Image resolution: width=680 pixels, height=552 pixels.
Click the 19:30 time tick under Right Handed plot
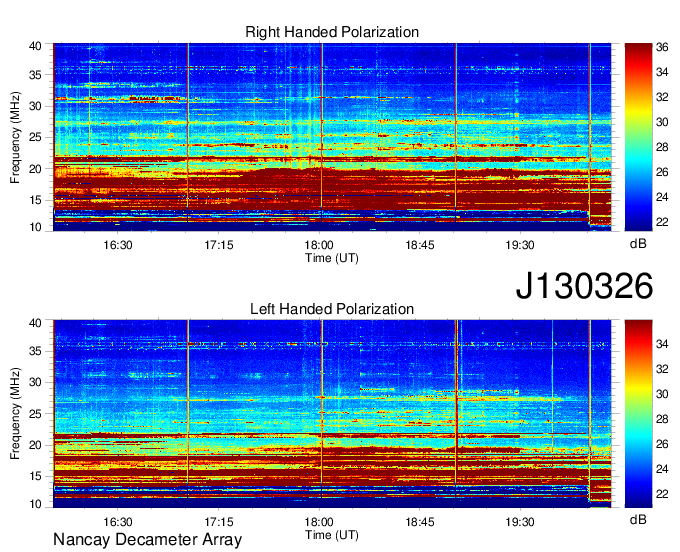[x=520, y=245]
